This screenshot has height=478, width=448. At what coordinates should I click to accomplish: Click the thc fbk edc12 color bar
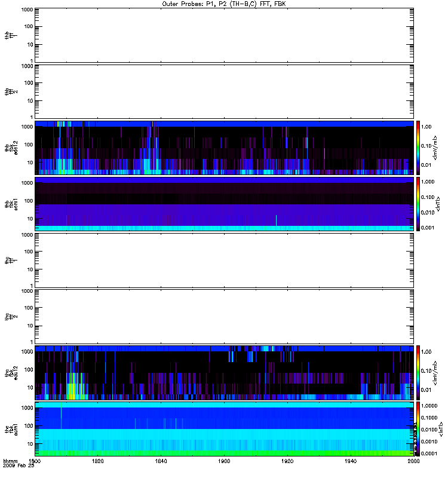[418, 373]
